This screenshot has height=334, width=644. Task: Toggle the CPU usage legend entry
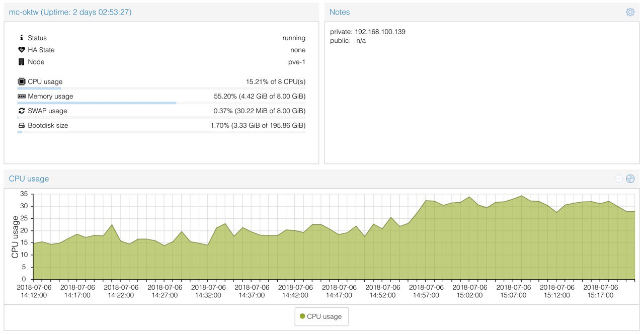321,316
